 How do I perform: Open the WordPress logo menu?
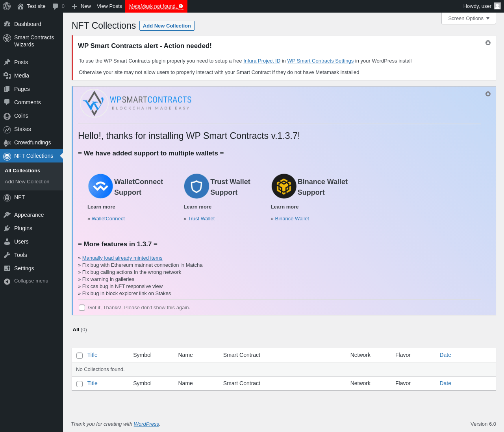[x=7, y=6]
